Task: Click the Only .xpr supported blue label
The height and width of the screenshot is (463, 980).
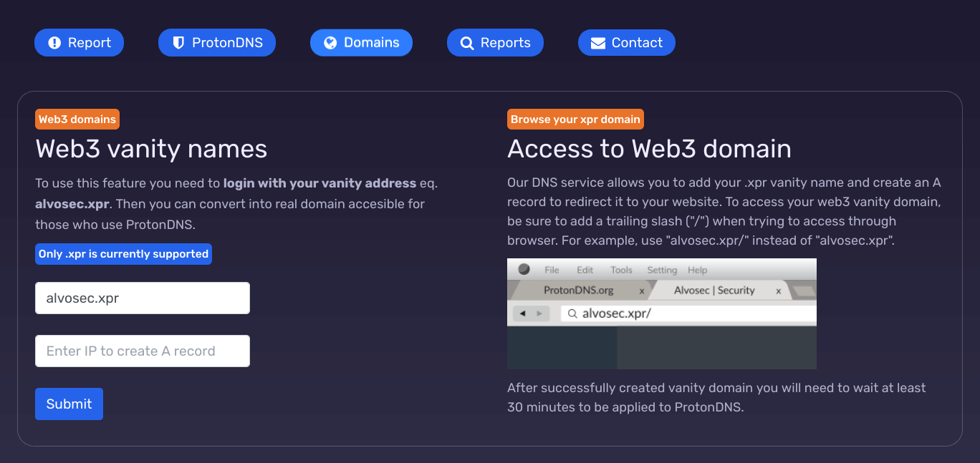Action: point(123,254)
